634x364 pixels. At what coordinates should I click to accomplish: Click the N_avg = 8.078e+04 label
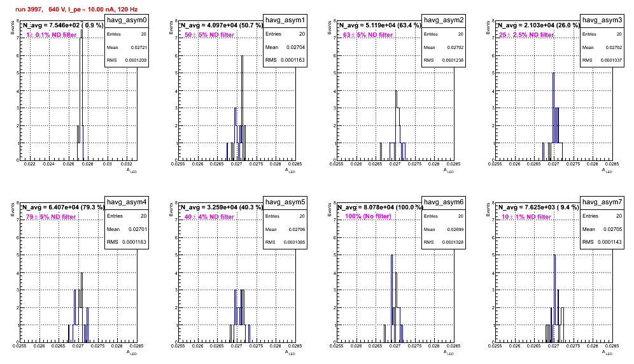379,207
